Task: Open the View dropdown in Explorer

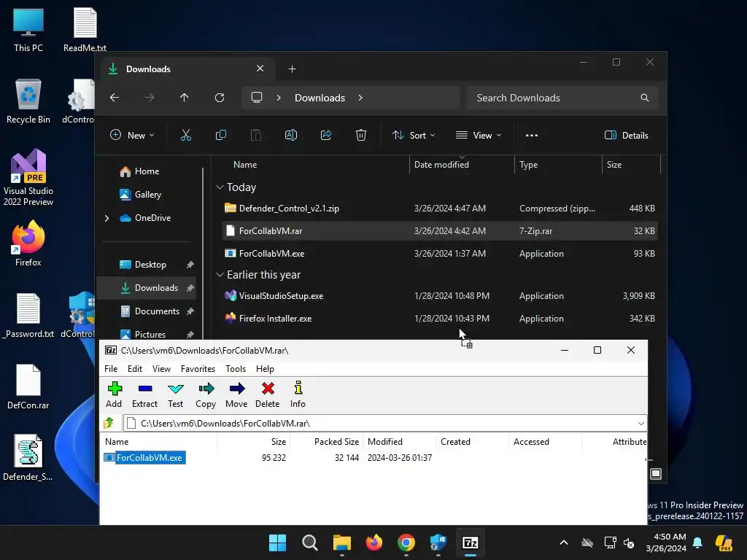Action: pos(479,135)
